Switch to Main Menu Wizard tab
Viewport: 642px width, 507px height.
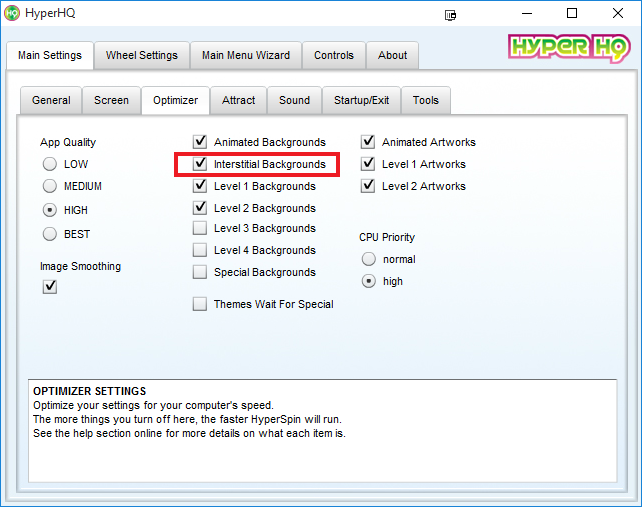pyautogui.click(x=245, y=56)
